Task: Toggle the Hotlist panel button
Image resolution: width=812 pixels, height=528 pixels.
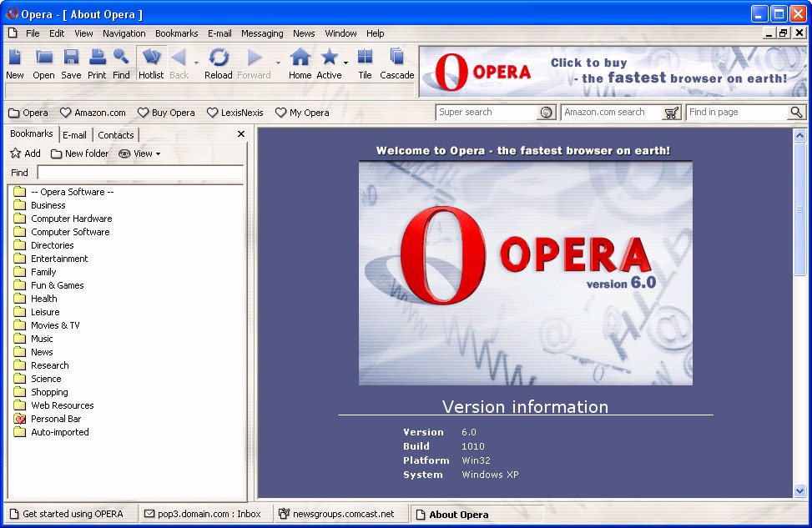Action: [151, 63]
